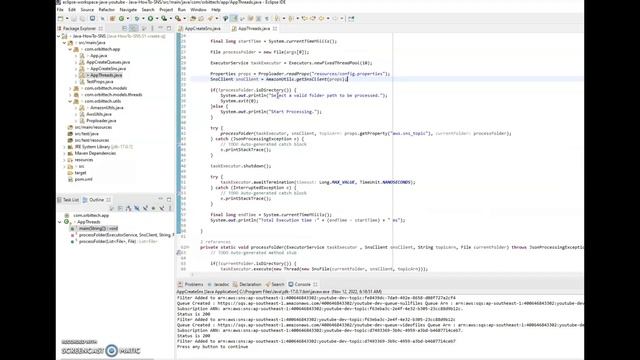Select AppCreateQueues.java in Package Explorer
Viewport: 640px width, 360px height.
coord(108,62)
